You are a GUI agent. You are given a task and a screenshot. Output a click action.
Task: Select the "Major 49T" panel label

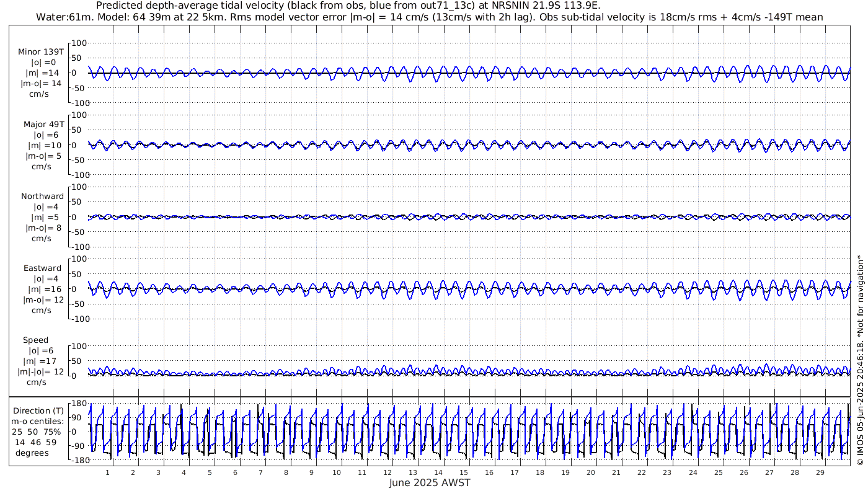[x=44, y=125]
